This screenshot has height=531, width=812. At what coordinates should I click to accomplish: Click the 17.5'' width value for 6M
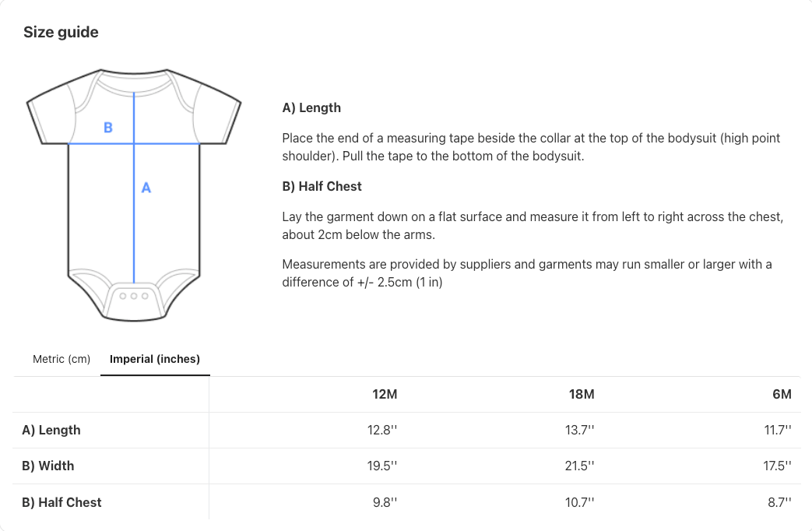coord(778,466)
